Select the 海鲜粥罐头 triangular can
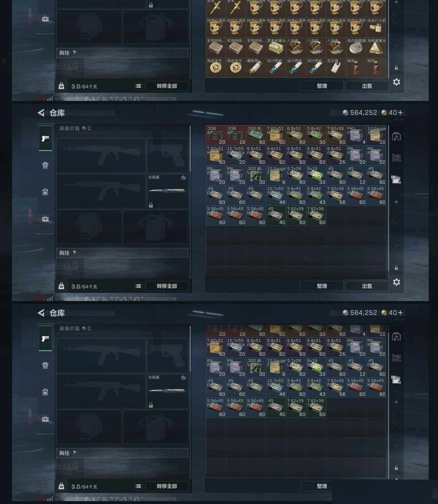Image resolution: width=438 pixels, height=504 pixels. pos(376,47)
